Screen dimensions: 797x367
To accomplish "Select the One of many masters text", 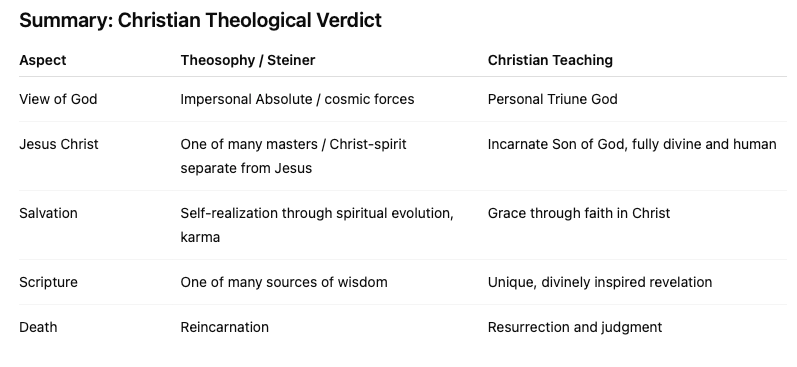I will pyautogui.click(x=246, y=144).
